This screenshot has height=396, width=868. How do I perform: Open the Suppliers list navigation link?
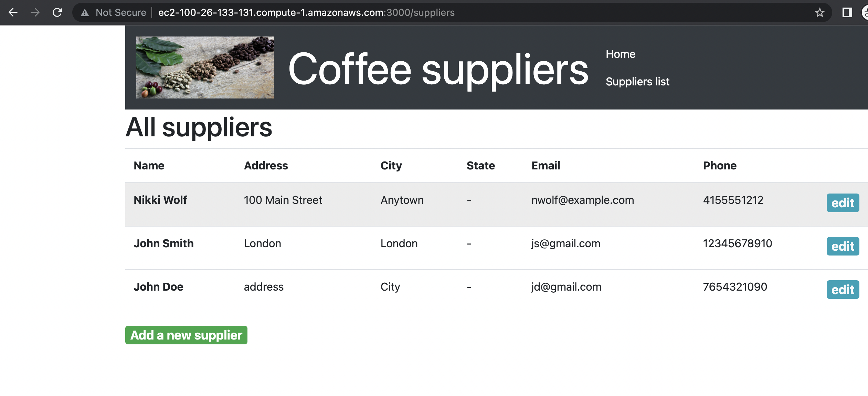click(637, 82)
